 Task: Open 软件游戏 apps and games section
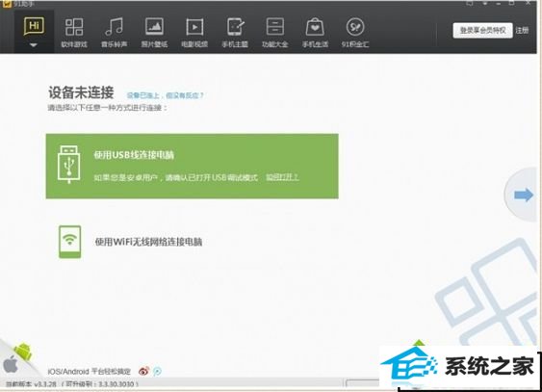coord(74,33)
